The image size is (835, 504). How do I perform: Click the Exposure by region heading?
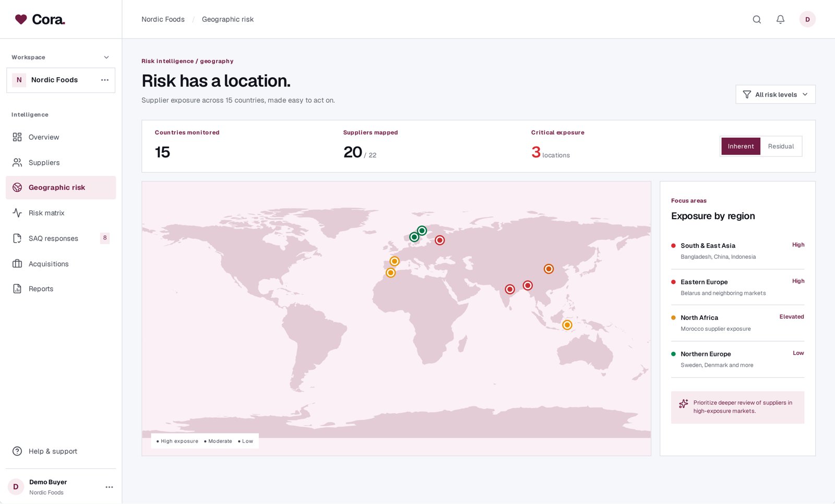(x=713, y=216)
